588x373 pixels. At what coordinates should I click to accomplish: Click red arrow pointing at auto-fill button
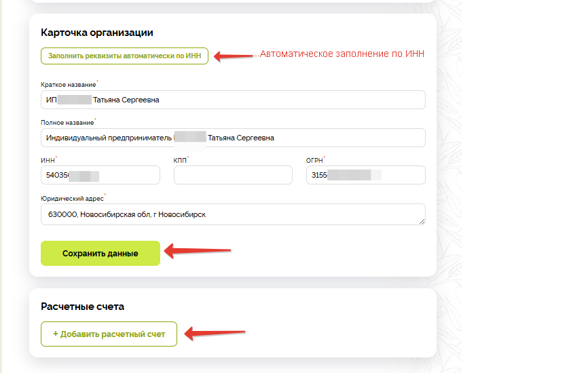click(x=233, y=56)
